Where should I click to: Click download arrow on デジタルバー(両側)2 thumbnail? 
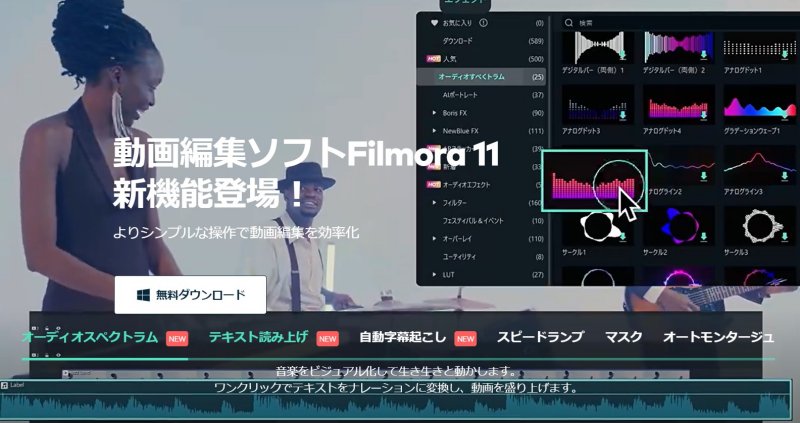pos(704,54)
